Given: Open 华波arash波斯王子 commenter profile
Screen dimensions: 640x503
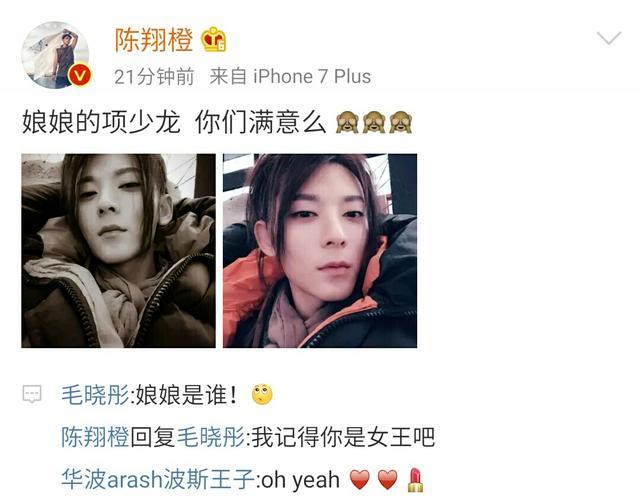Looking at the screenshot, I should coord(158,479).
